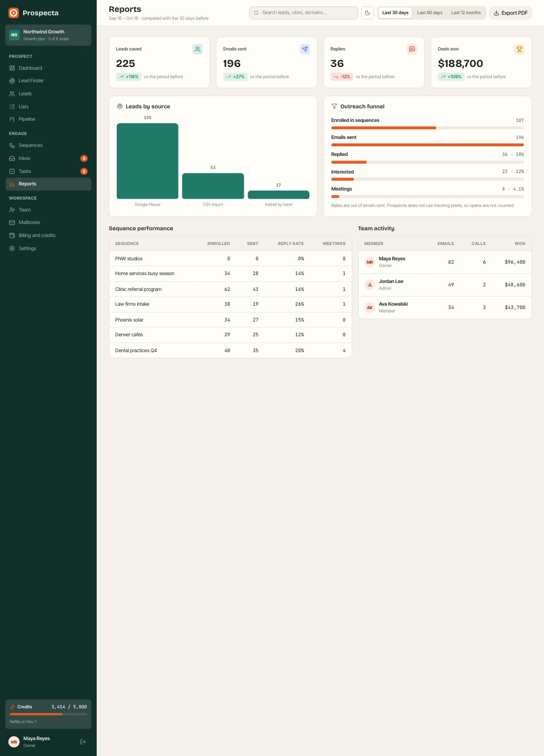Click the Leads by source target icon
The height and width of the screenshot is (756, 544).
point(120,106)
